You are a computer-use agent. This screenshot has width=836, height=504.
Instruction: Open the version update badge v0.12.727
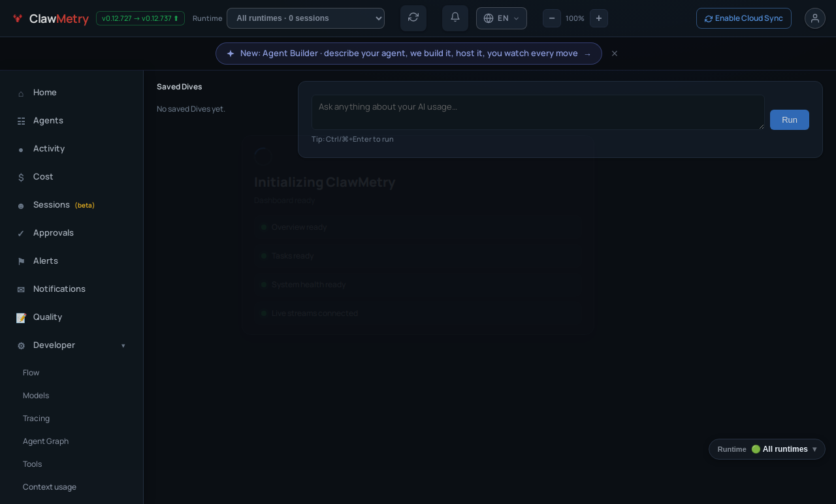click(140, 18)
